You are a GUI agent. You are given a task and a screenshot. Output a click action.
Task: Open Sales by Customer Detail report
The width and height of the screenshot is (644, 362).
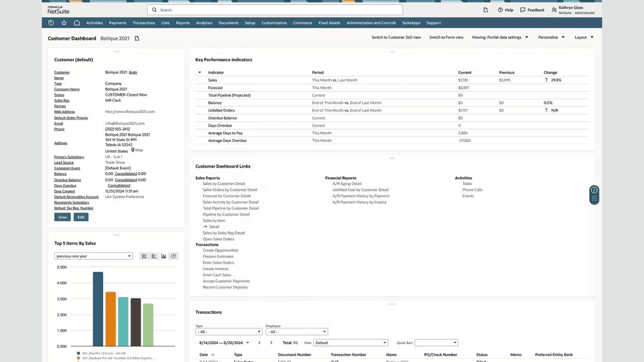pyautogui.click(x=224, y=184)
